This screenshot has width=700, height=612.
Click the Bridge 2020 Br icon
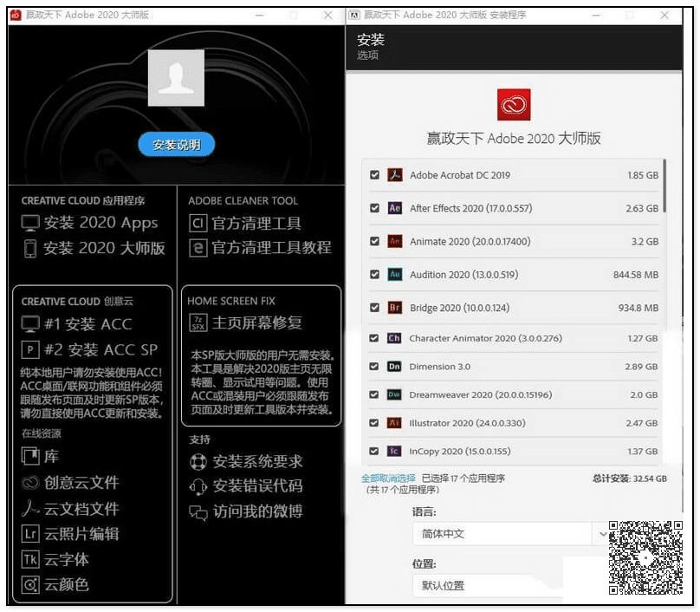(395, 308)
